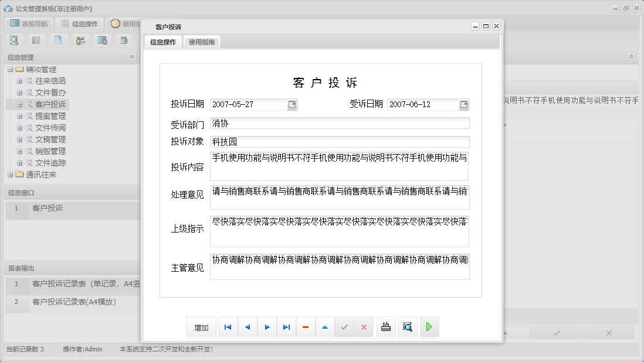
Task: Click the 增加 button to add a record
Action: [201, 327]
